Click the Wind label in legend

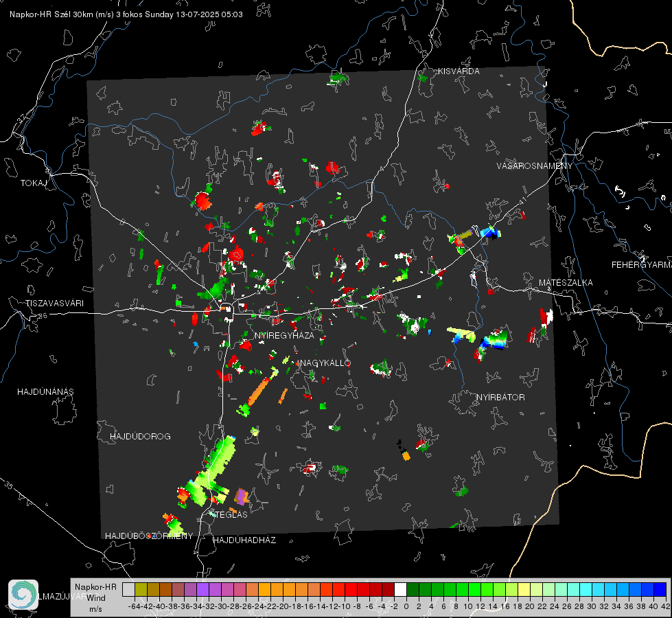pos(96,598)
